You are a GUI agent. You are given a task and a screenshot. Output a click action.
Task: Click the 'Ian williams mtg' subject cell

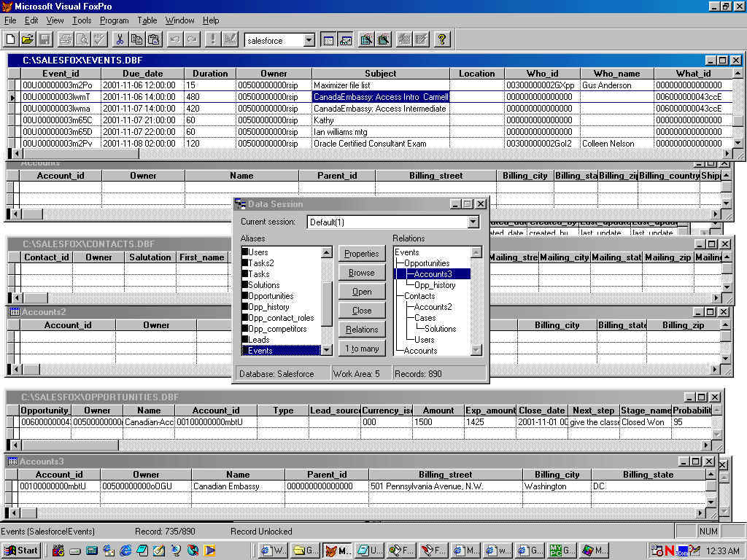pos(381,132)
